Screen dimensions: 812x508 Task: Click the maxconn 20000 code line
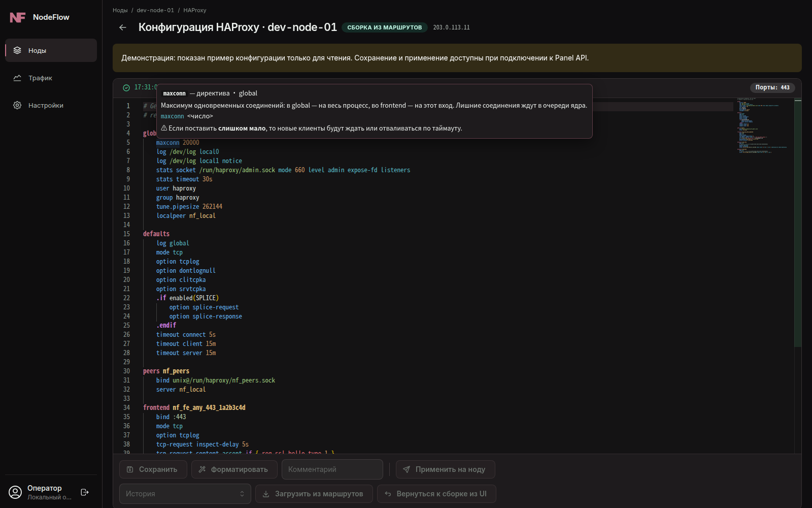[x=178, y=143]
